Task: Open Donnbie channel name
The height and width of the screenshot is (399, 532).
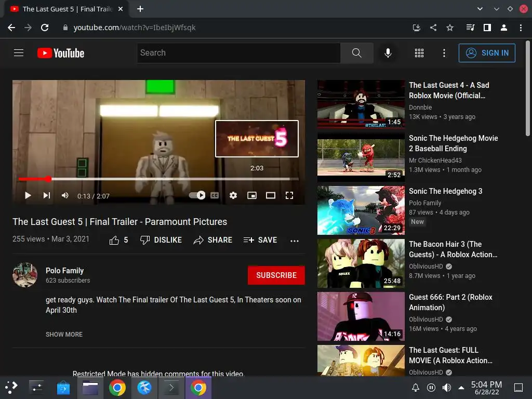Action: pyautogui.click(x=420, y=107)
